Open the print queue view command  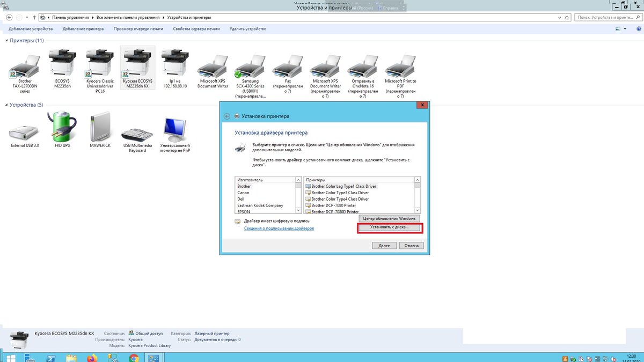tap(138, 29)
